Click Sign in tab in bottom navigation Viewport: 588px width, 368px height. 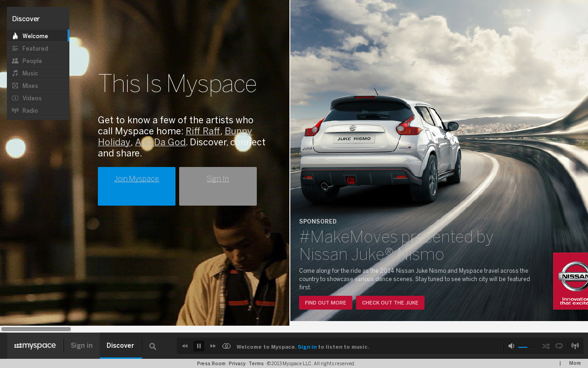[82, 346]
